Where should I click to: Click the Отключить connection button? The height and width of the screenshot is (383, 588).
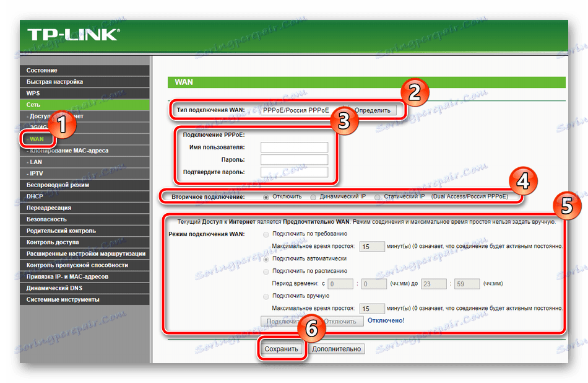click(341, 321)
